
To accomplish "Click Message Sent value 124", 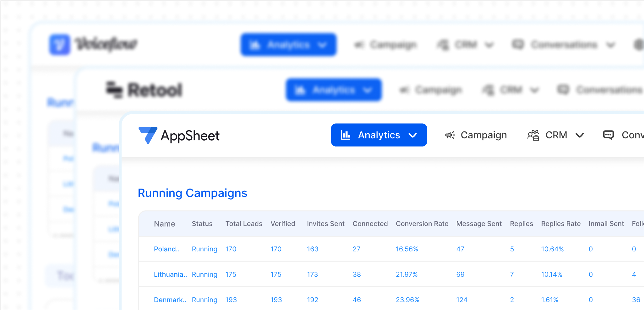I will click(x=462, y=300).
